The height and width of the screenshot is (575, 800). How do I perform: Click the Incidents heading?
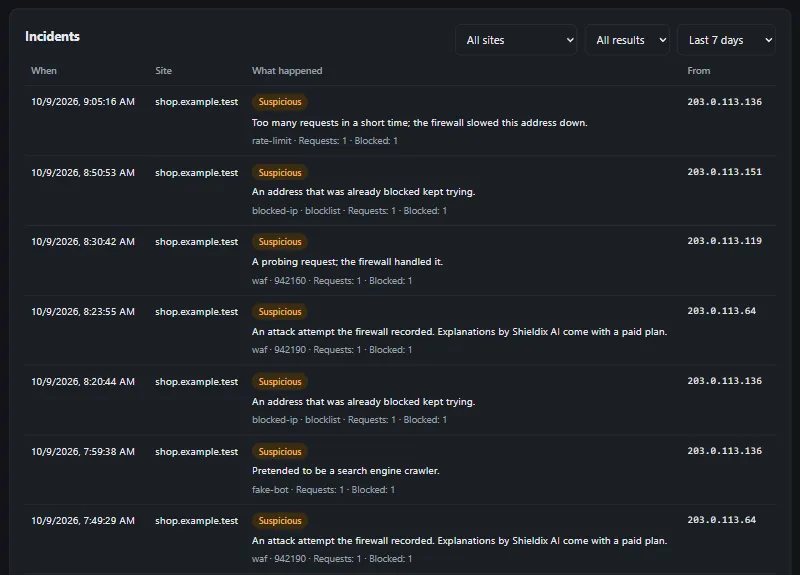(x=53, y=36)
